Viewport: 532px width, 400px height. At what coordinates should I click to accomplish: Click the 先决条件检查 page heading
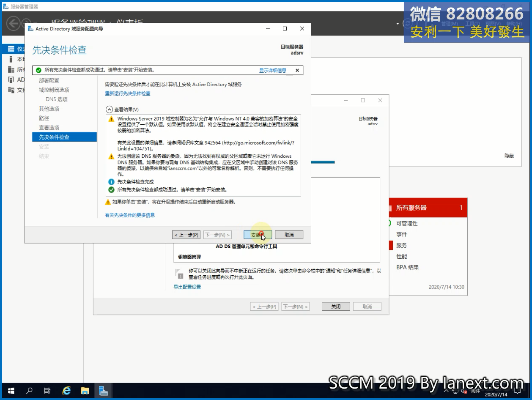tap(60, 50)
